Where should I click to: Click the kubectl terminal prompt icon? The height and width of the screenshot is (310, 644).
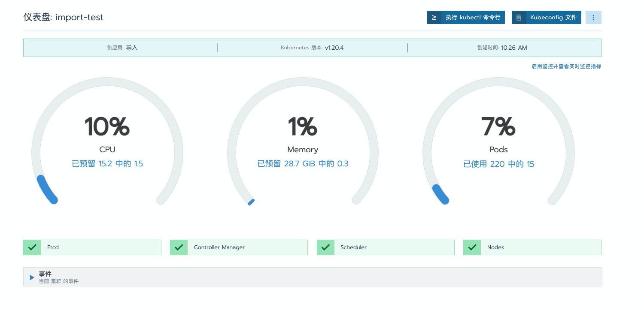click(x=434, y=18)
